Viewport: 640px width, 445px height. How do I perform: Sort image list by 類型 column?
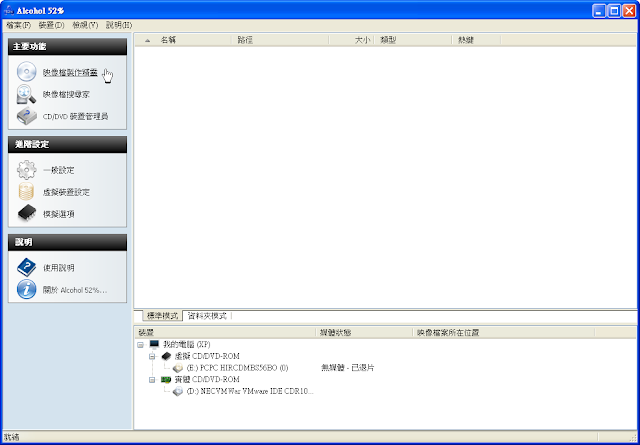413,40
